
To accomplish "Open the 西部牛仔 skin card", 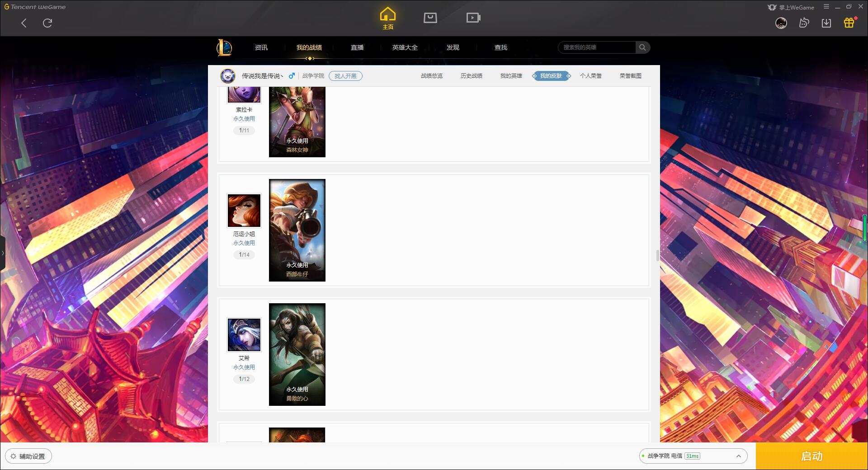I will tap(297, 230).
